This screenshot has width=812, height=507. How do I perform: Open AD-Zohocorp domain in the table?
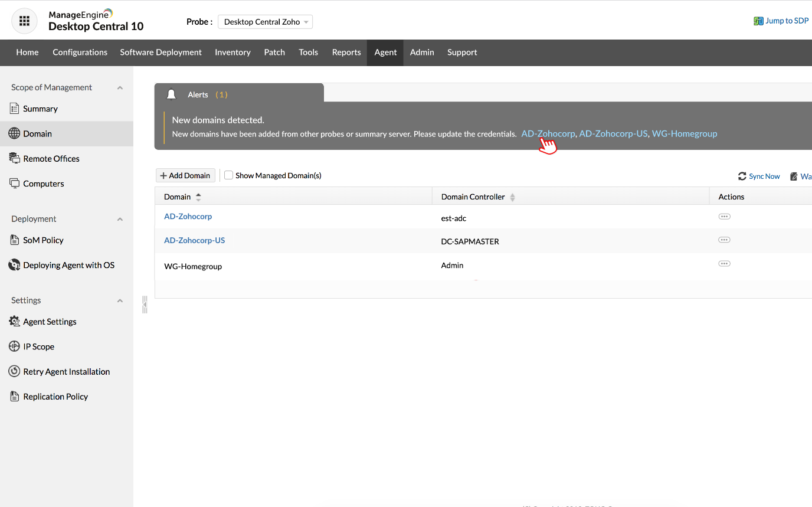click(x=188, y=217)
